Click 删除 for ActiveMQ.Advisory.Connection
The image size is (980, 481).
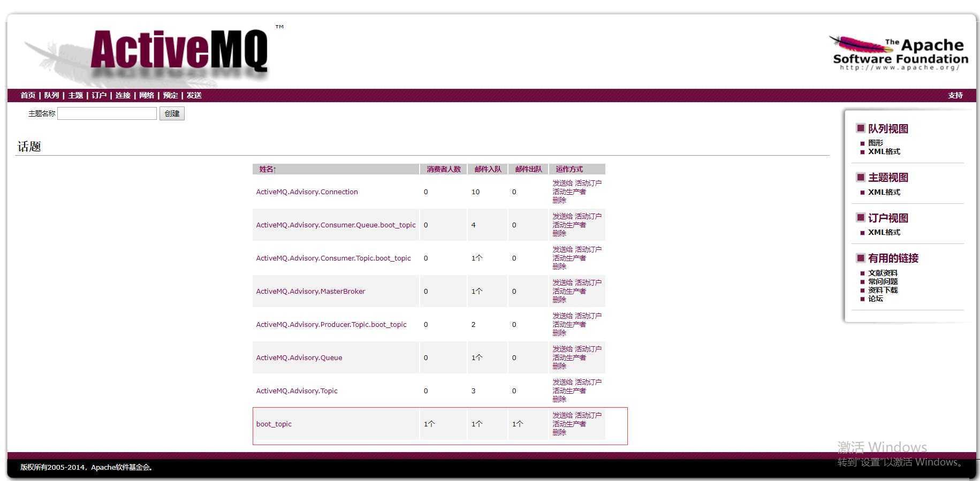(x=559, y=200)
